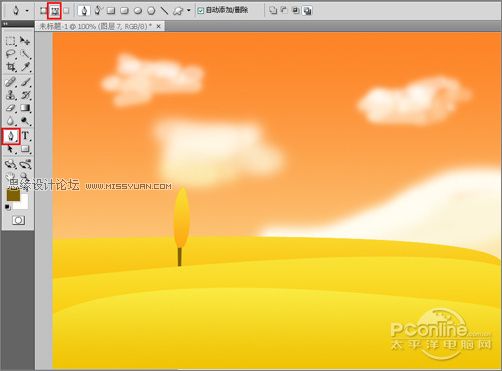Select Polygon shape in options bar
This screenshot has height=371, width=502.
pos(151,11)
